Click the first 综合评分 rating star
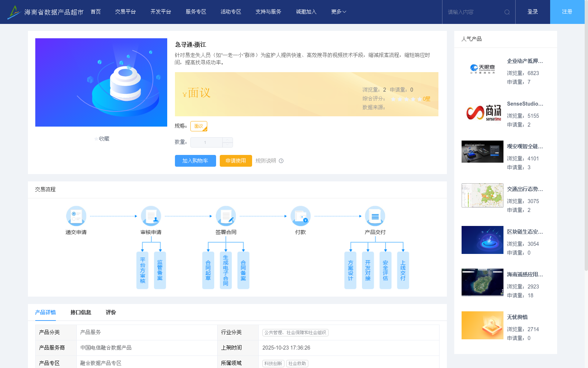 click(x=393, y=99)
